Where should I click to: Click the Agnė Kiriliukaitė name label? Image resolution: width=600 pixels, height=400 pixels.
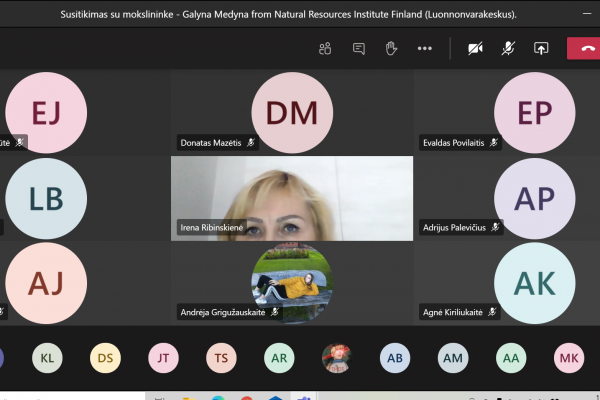[453, 312]
